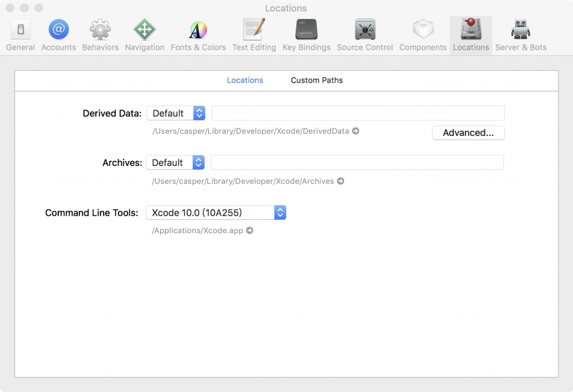573x392 pixels.
Task: Open the Behaviors gear pane
Action: coord(100,35)
